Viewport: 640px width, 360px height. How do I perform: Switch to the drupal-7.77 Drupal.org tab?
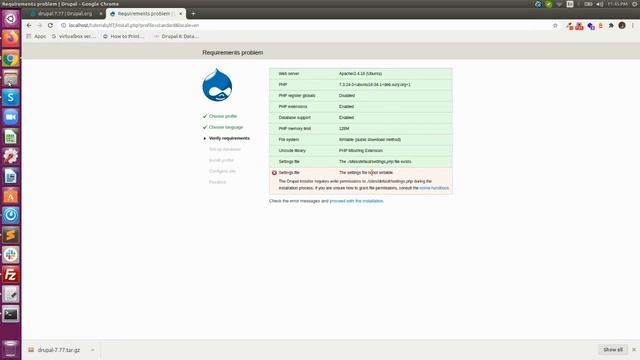65,13
